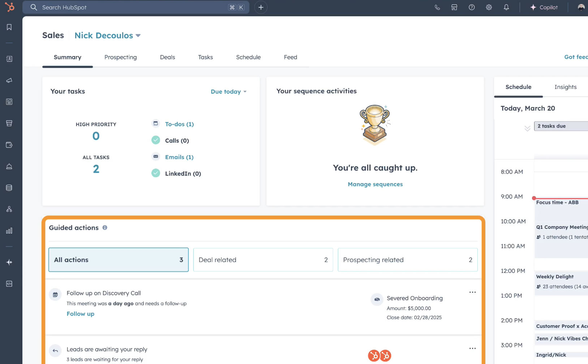Click the Follow up on Discovery Call calendar icon
This screenshot has height=364, width=588.
pyautogui.click(x=55, y=295)
